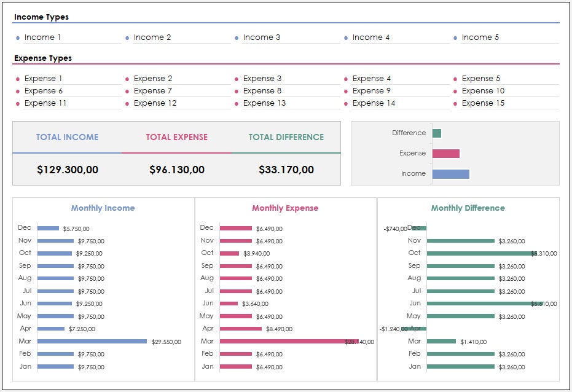Screen dimensions: 572x392
Task: Select the October bar in Monthly Difference
Action: pyautogui.click(x=482, y=253)
